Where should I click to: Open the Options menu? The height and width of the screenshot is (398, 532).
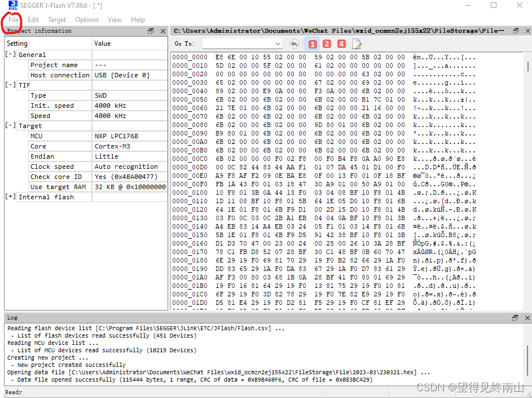(87, 20)
